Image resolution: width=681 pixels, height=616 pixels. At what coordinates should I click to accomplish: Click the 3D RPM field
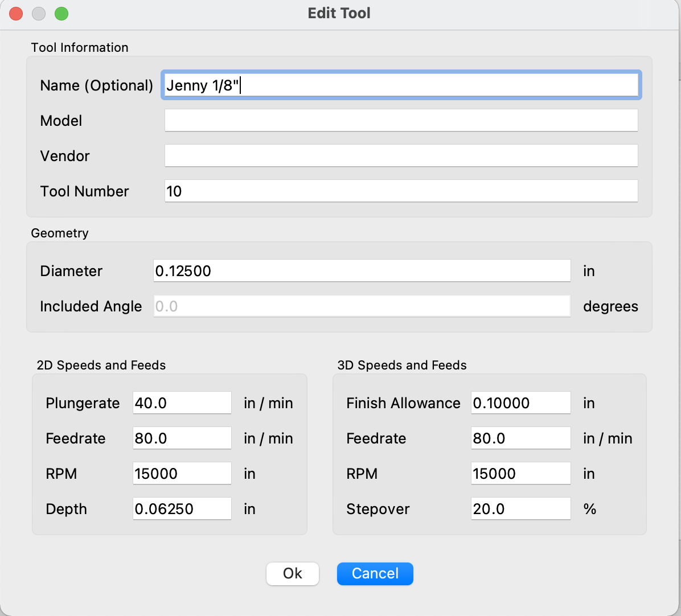(x=520, y=474)
